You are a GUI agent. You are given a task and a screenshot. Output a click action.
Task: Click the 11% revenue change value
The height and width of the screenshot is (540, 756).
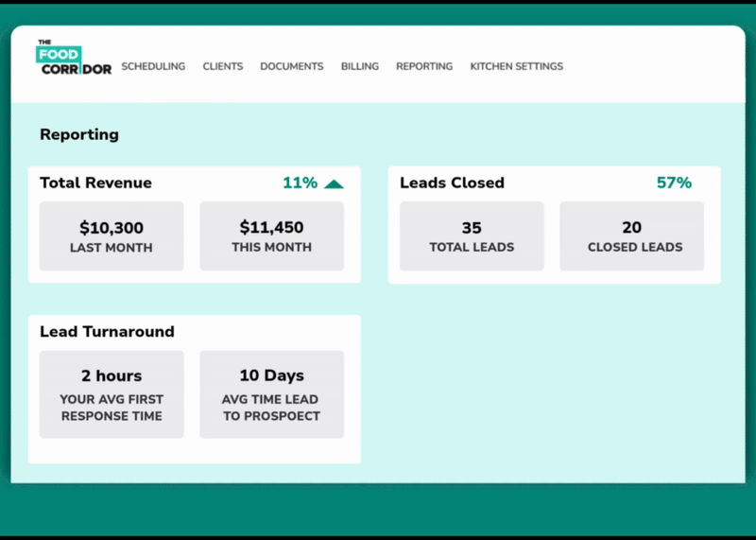300,183
